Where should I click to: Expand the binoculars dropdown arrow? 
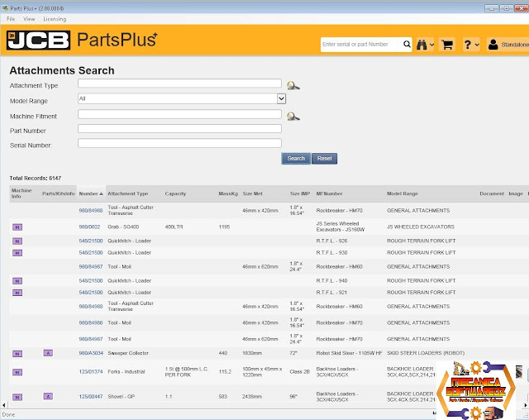click(x=431, y=45)
